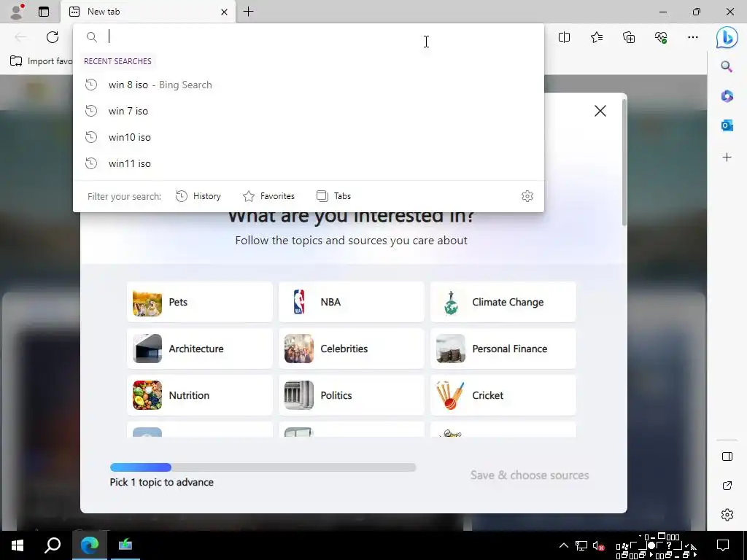The width and height of the screenshot is (747, 560).
Task: Open the muted volume tray icon
Action: 598,545
